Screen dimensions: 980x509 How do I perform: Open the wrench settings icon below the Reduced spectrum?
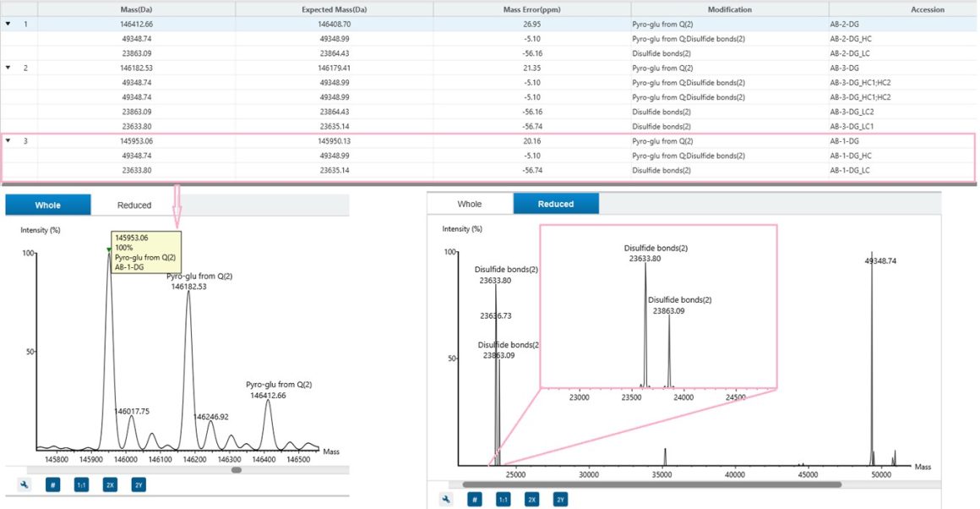(x=445, y=499)
